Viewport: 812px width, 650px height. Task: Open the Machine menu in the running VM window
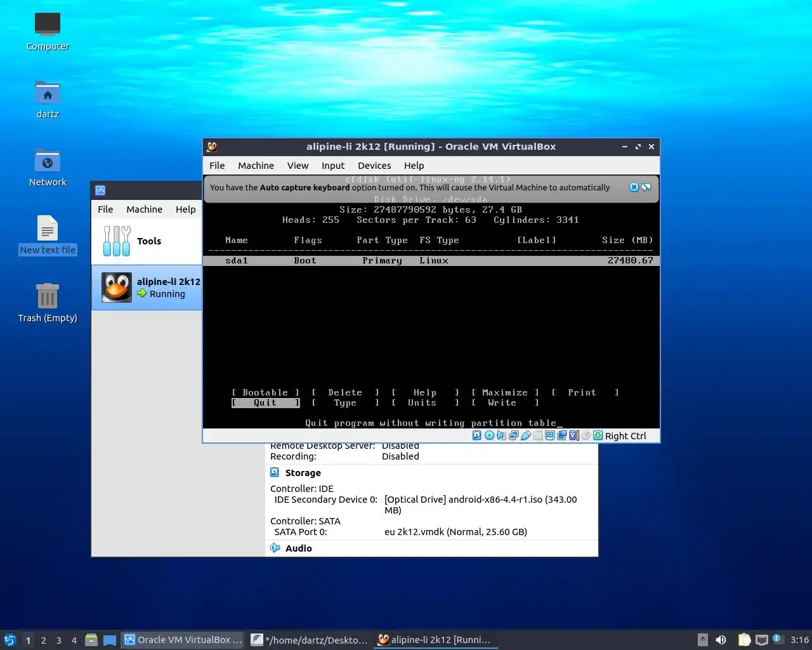256,166
